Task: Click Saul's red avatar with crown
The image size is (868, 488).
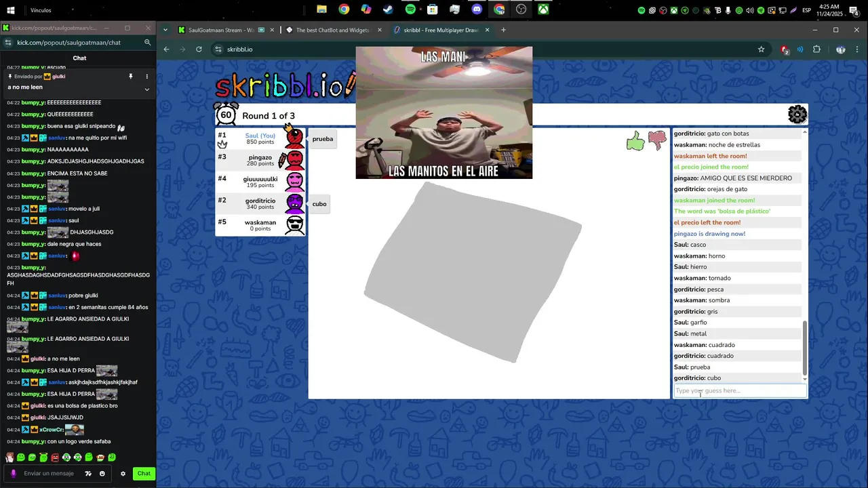Action: [x=294, y=137]
